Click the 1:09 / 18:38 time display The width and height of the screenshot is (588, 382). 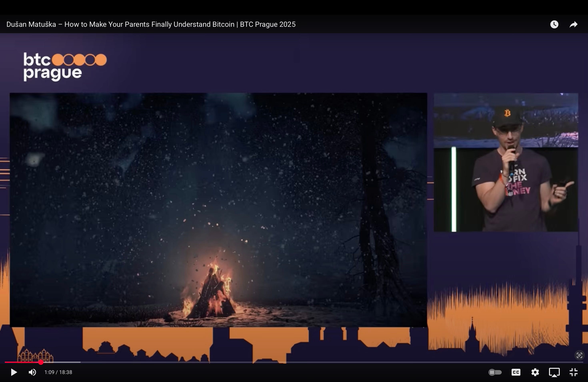tap(58, 372)
